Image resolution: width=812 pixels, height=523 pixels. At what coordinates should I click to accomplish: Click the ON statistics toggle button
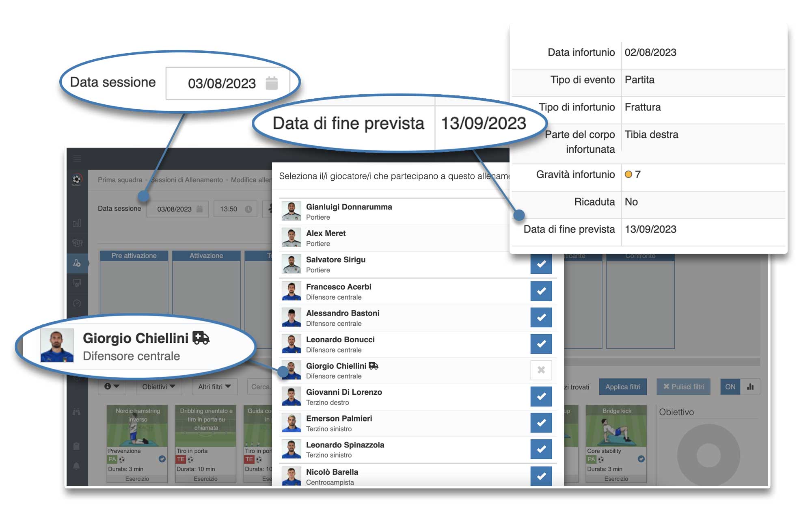730,387
